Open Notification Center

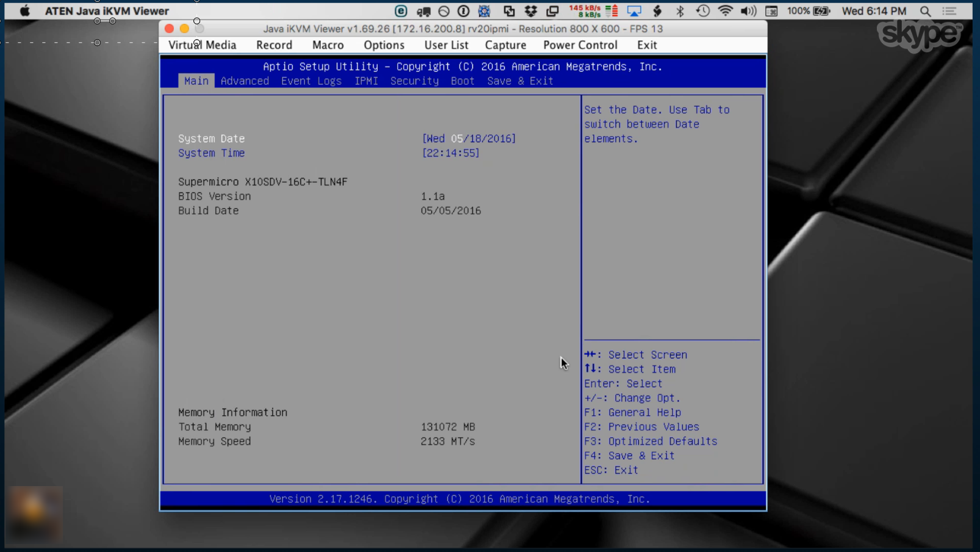(x=949, y=11)
